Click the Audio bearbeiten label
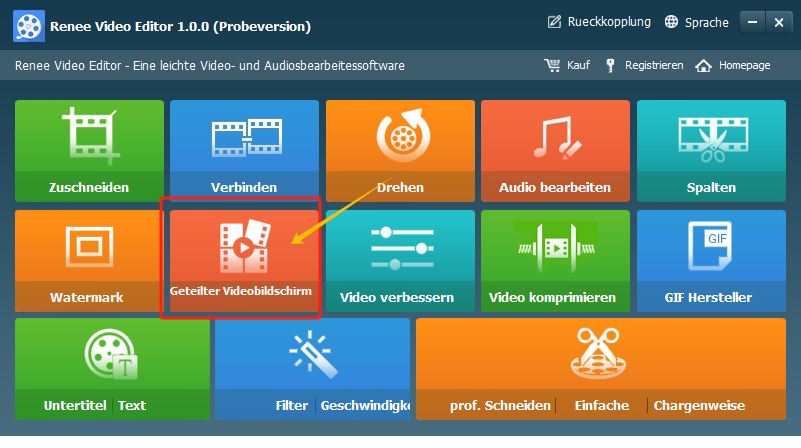 click(x=555, y=187)
